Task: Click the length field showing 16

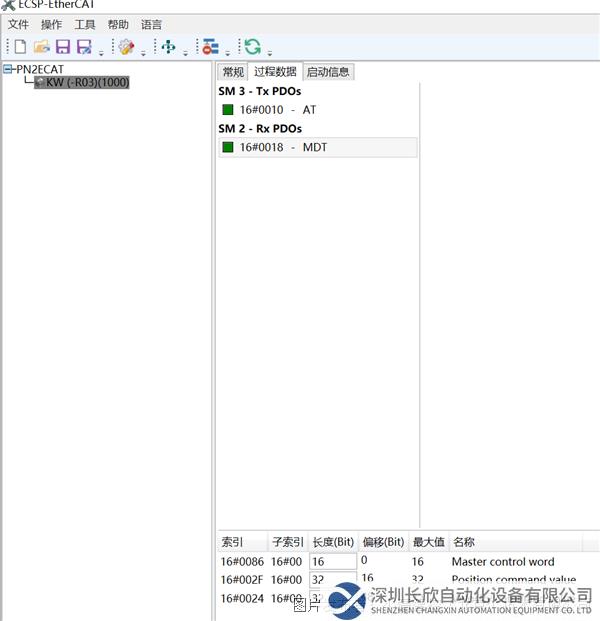Action: coord(332,562)
